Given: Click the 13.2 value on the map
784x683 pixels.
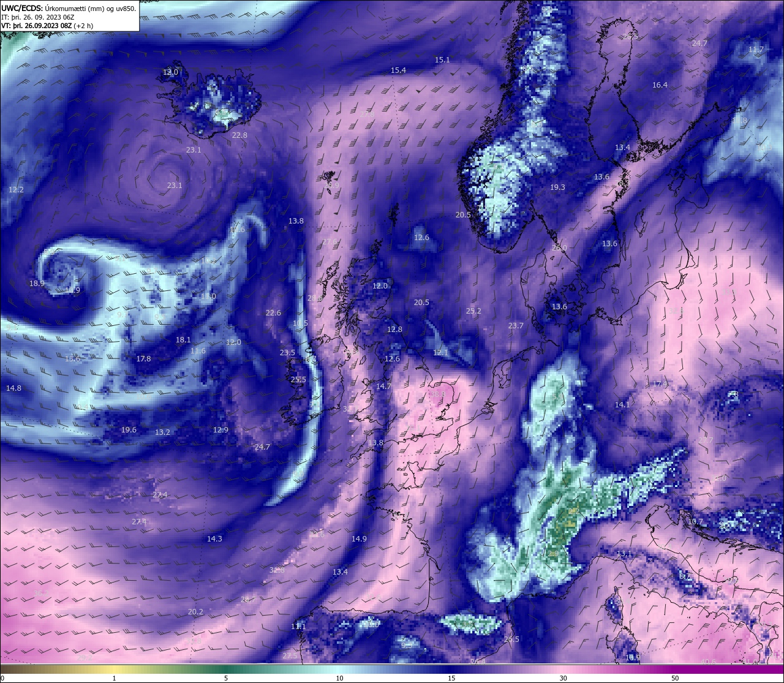Looking at the screenshot, I should click(x=162, y=432).
